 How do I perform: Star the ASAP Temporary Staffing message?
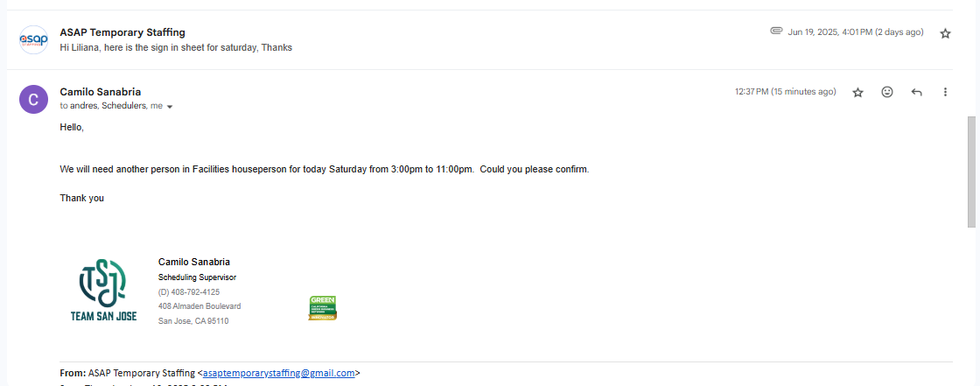945,33
